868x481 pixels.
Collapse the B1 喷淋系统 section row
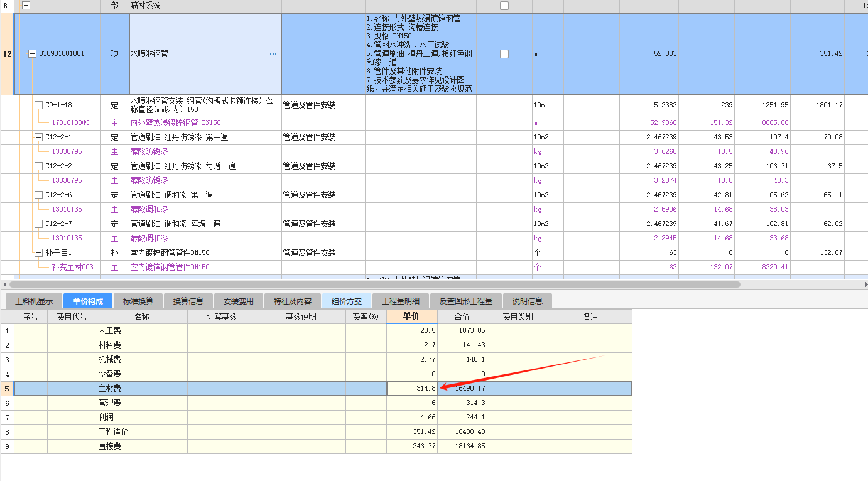point(26,5)
